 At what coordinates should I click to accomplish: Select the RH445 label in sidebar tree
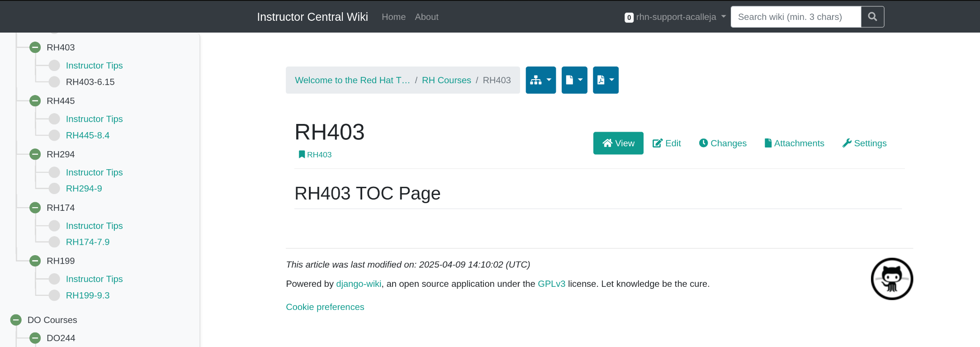61,100
